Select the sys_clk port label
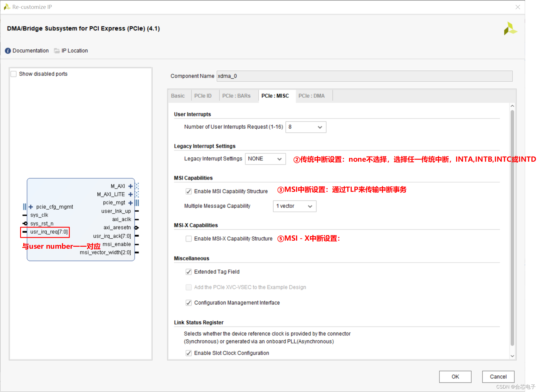540x392 pixels. pyautogui.click(x=39, y=215)
